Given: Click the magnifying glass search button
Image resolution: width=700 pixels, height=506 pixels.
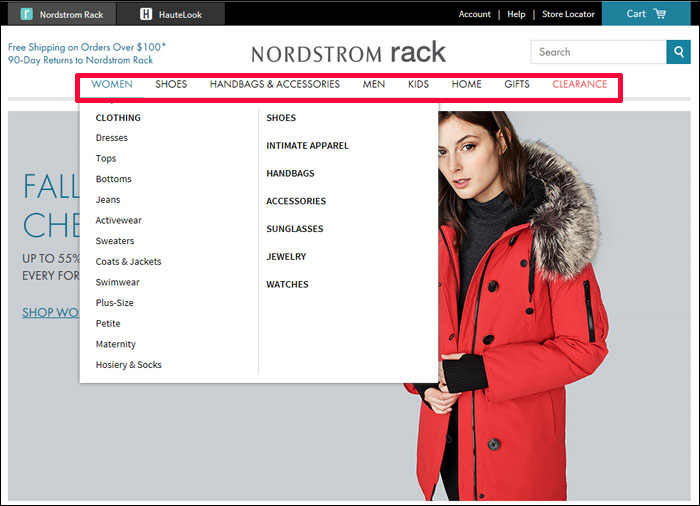Looking at the screenshot, I should click(679, 52).
